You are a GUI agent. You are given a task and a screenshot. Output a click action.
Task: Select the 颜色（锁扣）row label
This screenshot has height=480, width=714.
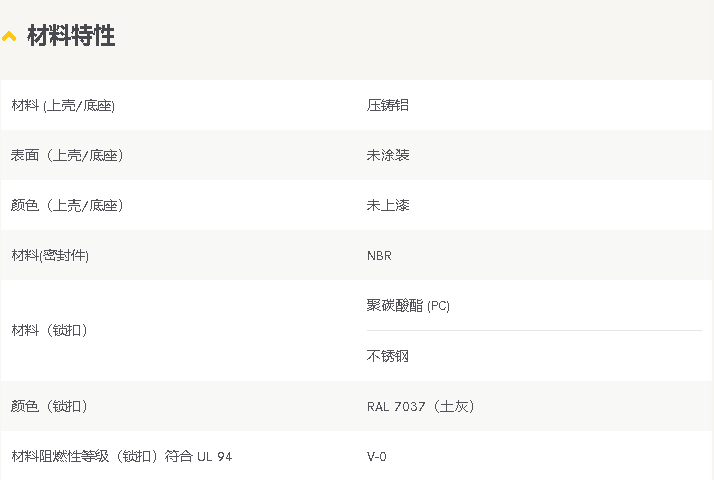(x=49, y=406)
